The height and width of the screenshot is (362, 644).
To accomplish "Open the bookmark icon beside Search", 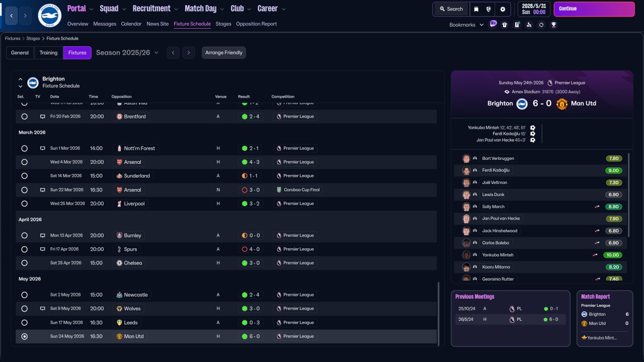I will (x=476, y=9).
